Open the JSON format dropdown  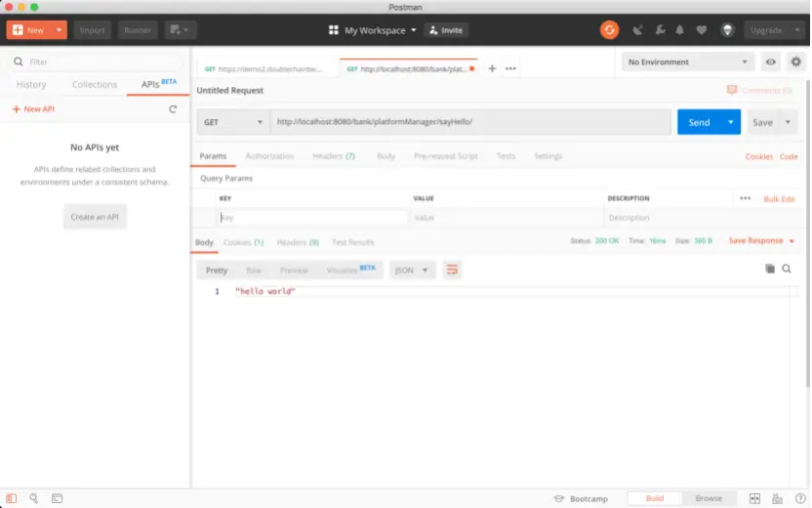412,270
